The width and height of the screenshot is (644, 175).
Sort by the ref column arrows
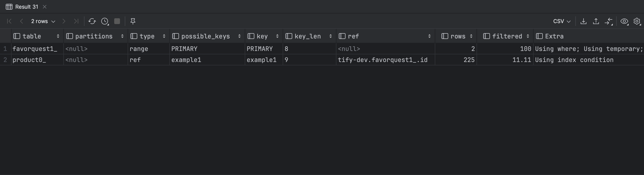tap(429, 36)
